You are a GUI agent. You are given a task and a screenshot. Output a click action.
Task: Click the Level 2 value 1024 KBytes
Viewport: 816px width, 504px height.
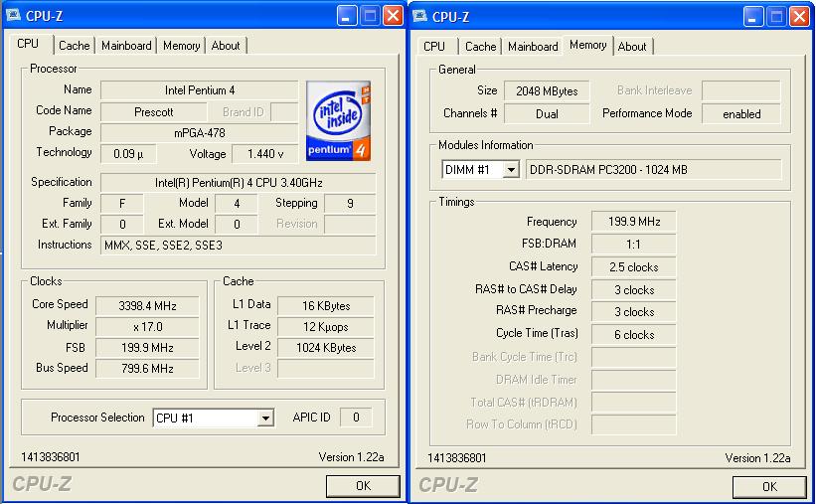(326, 347)
